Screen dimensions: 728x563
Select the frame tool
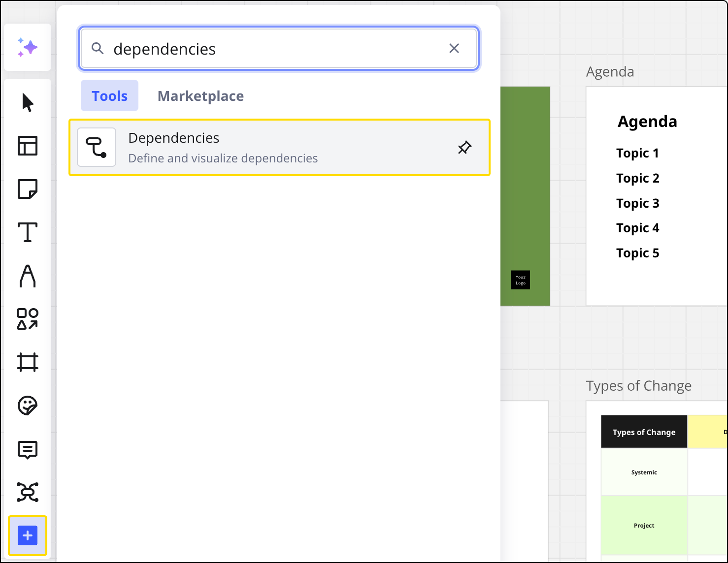[x=27, y=362]
